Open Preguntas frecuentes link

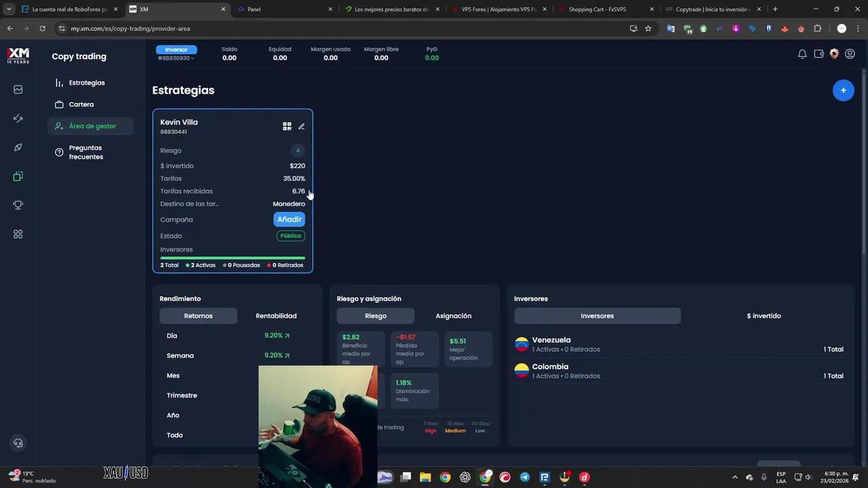pyautogui.click(x=85, y=152)
